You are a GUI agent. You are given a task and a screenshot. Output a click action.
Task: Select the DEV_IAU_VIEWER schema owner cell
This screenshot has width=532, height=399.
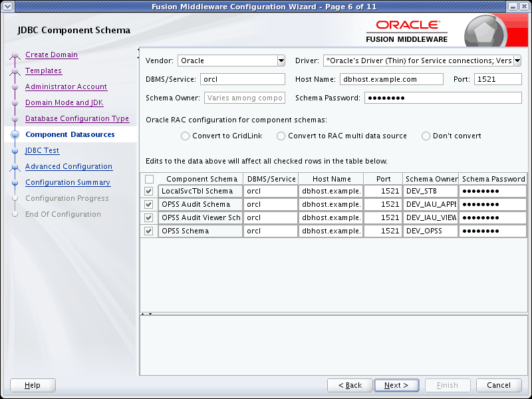point(430,217)
